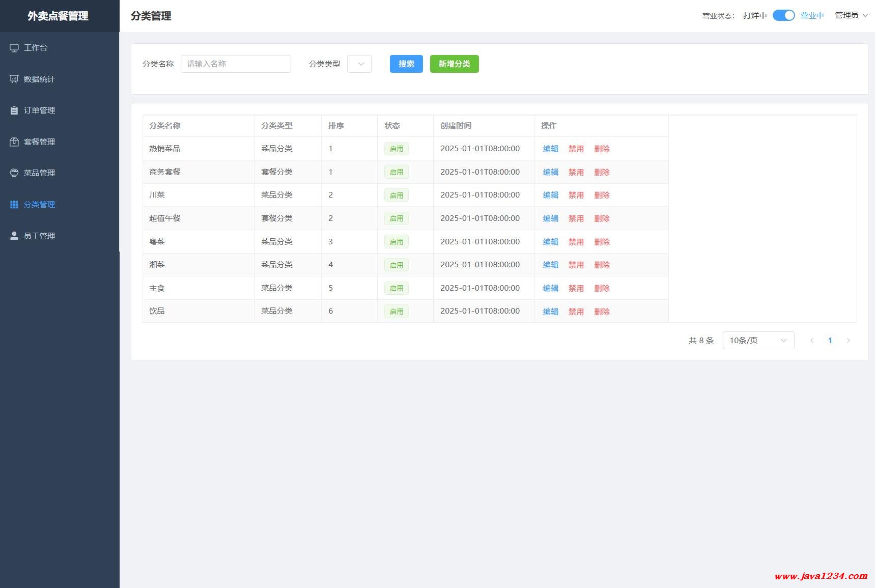
Task: Expand the 10条/页 page size selector
Action: click(x=758, y=341)
